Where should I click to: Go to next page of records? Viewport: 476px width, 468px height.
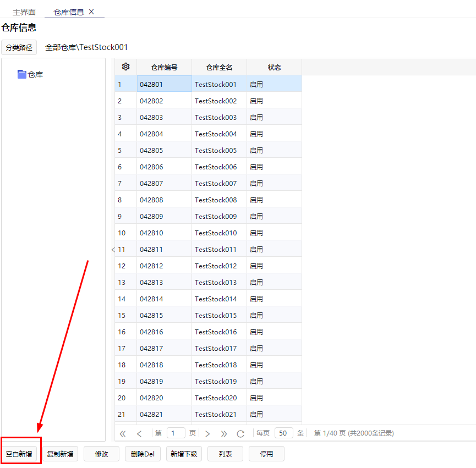click(x=207, y=433)
